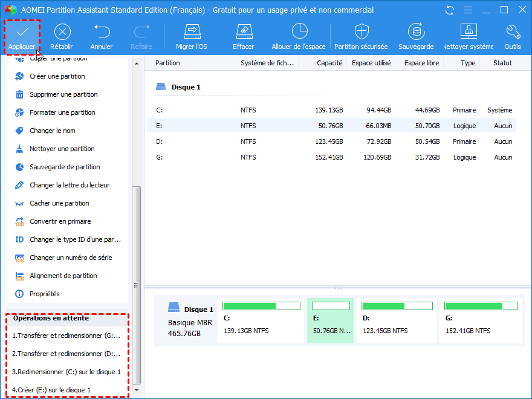The width and height of the screenshot is (532, 399).
Task: Click Opérations en attente header
Action: coord(51,318)
